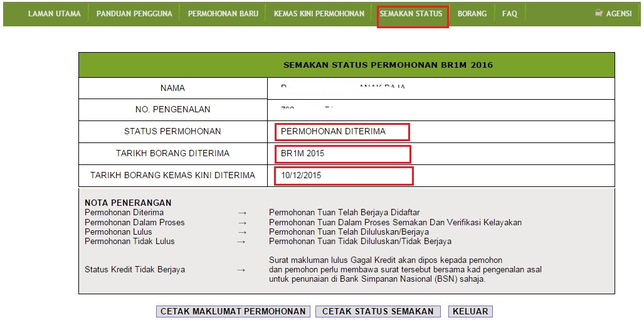This screenshot has width=644, height=320.
Task: Go to Panduan Pengguna
Action: tap(134, 14)
